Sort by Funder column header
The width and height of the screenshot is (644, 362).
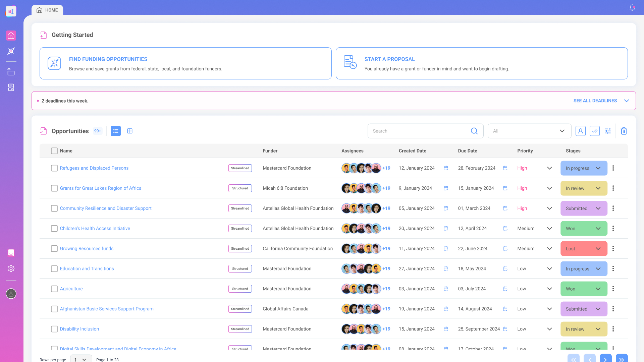coord(270,151)
